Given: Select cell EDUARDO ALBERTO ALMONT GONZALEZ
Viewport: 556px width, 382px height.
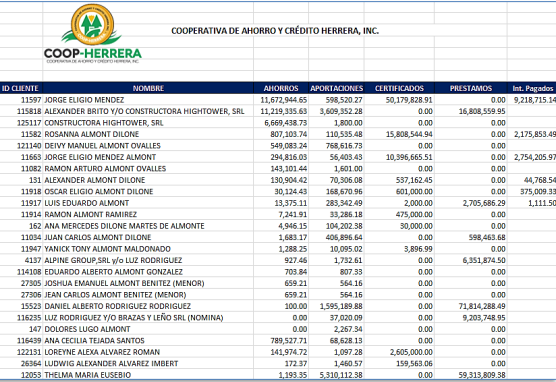Looking at the screenshot, I should tap(148, 272).
